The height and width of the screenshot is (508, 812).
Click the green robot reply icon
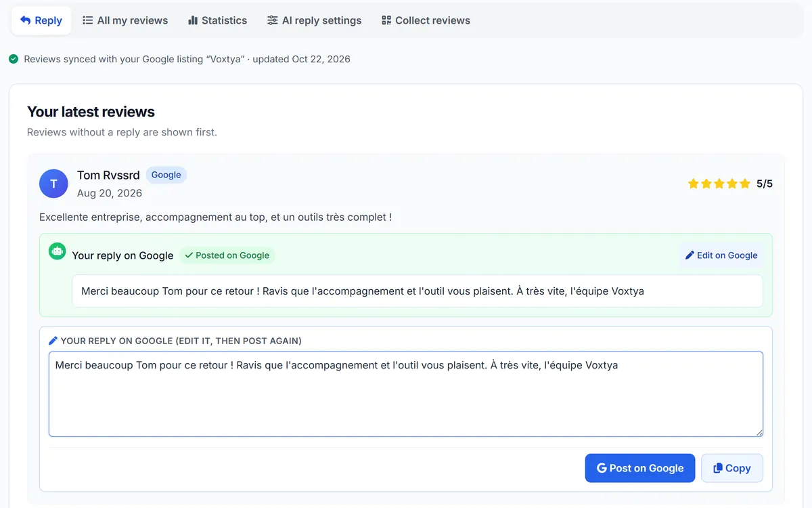pyautogui.click(x=58, y=251)
